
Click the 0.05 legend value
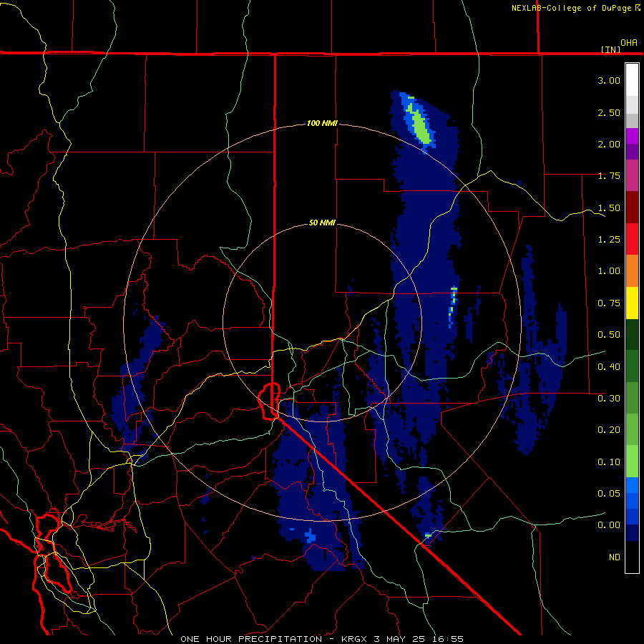click(x=609, y=493)
